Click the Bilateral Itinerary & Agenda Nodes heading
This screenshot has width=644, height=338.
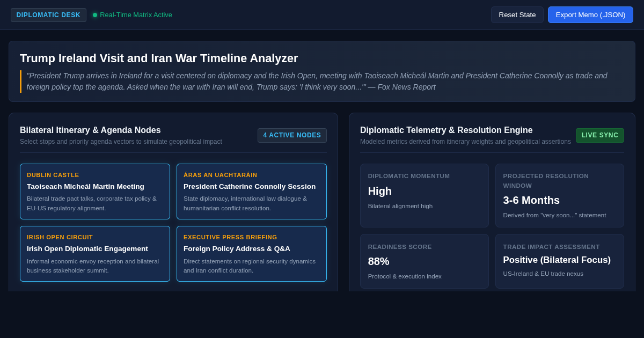click(x=90, y=130)
